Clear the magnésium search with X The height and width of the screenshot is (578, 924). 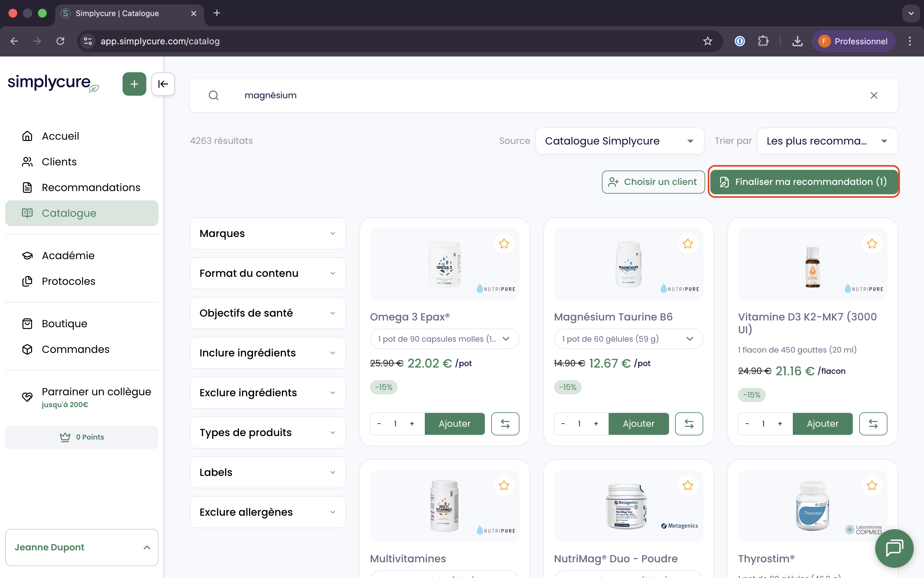point(874,95)
